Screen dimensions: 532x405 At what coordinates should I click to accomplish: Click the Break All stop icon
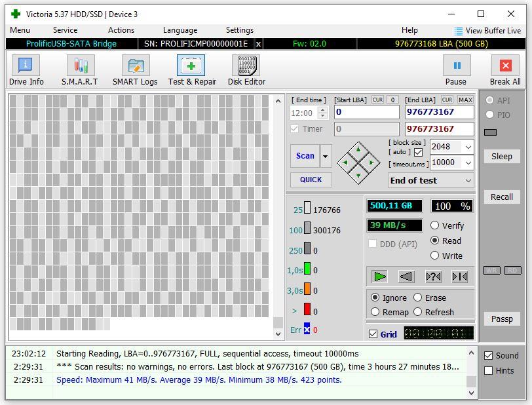pyautogui.click(x=505, y=66)
